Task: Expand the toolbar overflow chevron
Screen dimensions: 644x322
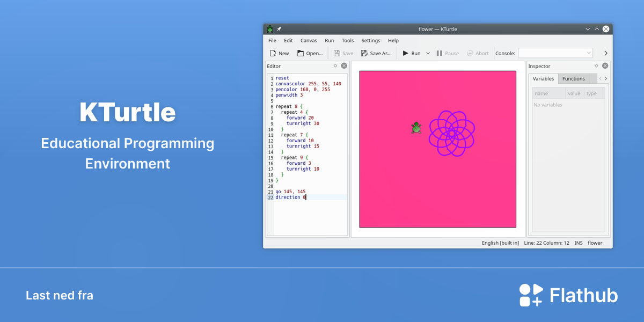Action: [x=606, y=53]
